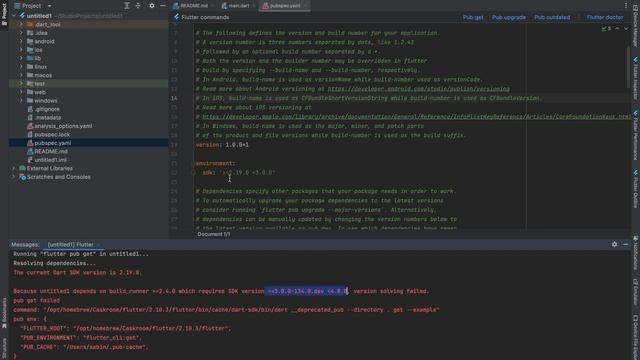Click the inspections checkmark widget in editor
640x360 pixels.
[x=606, y=29]
